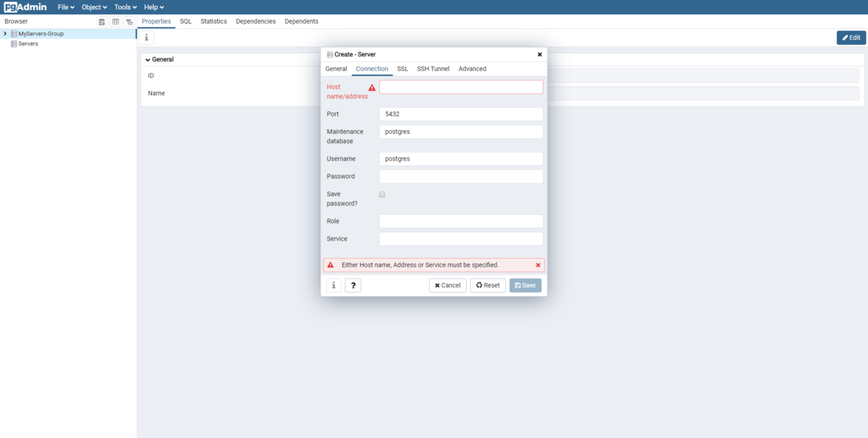Open the Query Tool icon in Browser panel
This screenshot has width=868, height=438.
[102, 22]
